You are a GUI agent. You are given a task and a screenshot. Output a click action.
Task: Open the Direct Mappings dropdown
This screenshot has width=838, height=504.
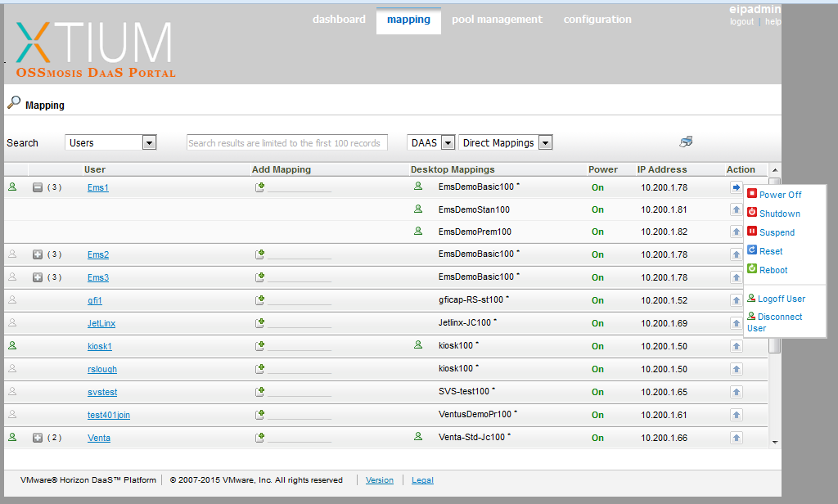(545, 143)
